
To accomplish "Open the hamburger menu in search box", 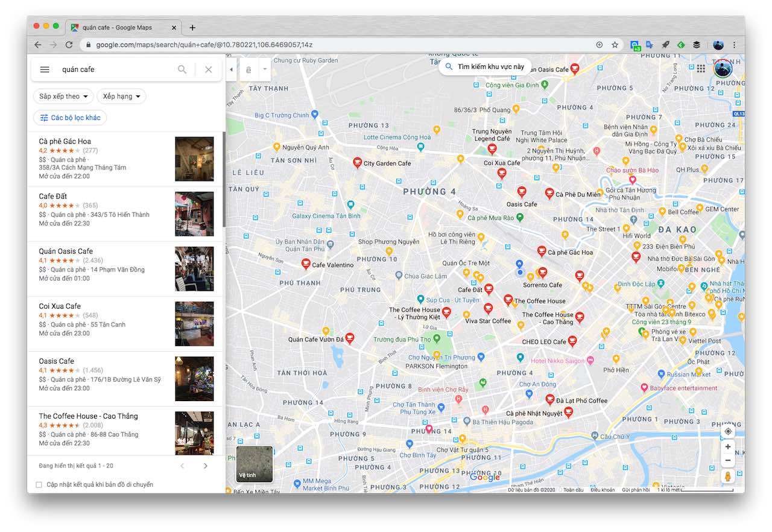I will tap(45, 69).
